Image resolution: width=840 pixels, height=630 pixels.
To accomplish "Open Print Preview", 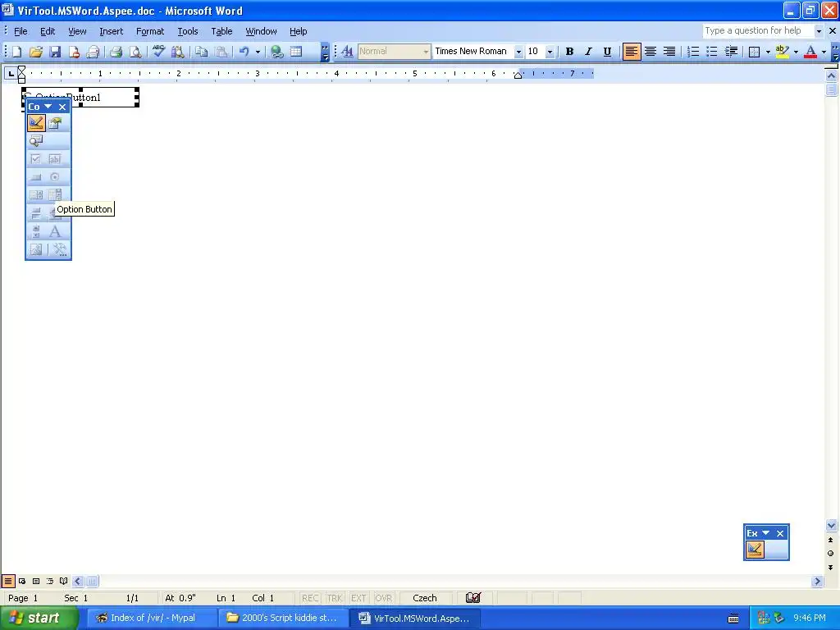I will coord(135,52).
